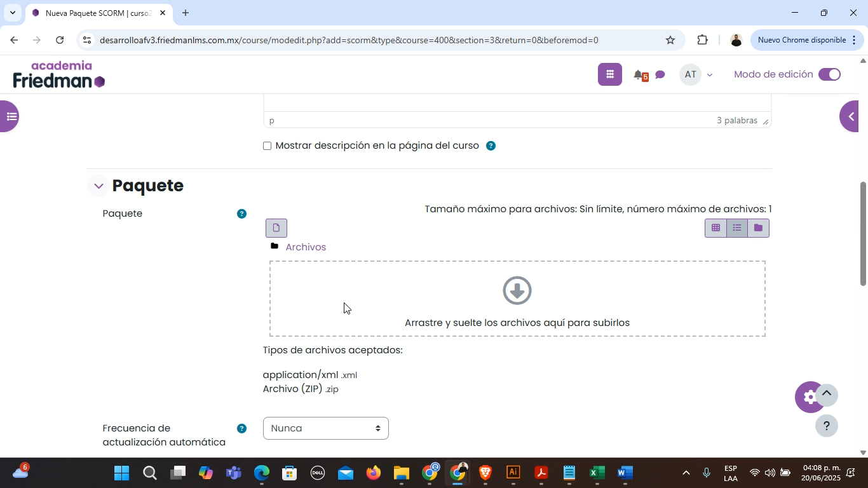The image size is (868, 488).
Task: Open Microsoft Teams from taskbar
Action: coord(234,473)
